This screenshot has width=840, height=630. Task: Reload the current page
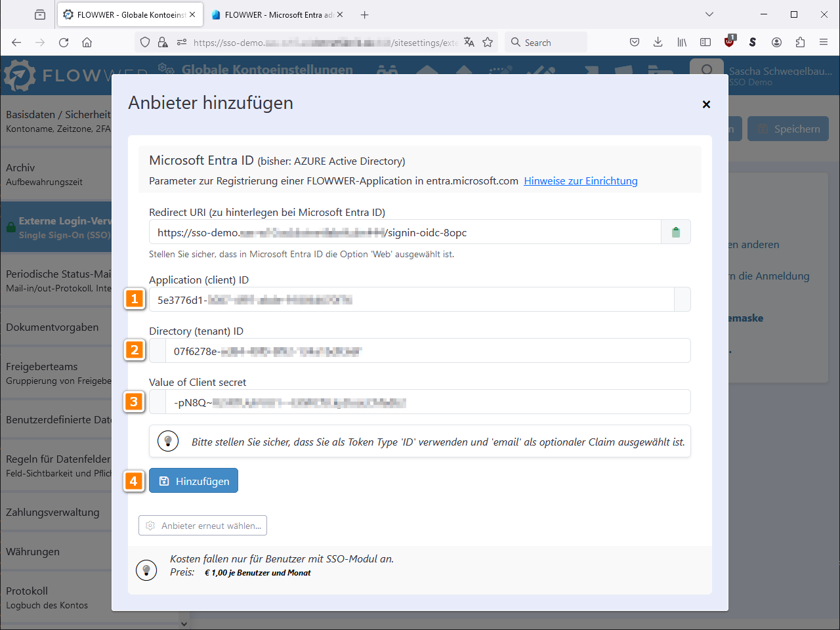point(64,43)
